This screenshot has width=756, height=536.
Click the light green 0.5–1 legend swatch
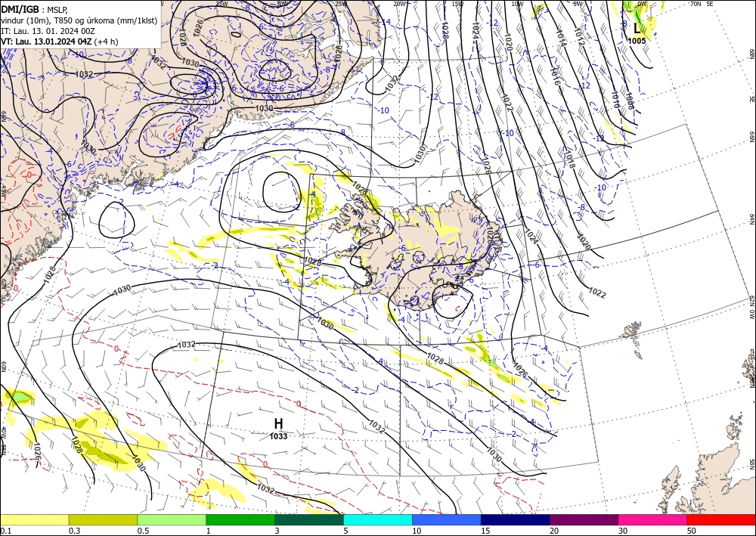pos(172,519)
